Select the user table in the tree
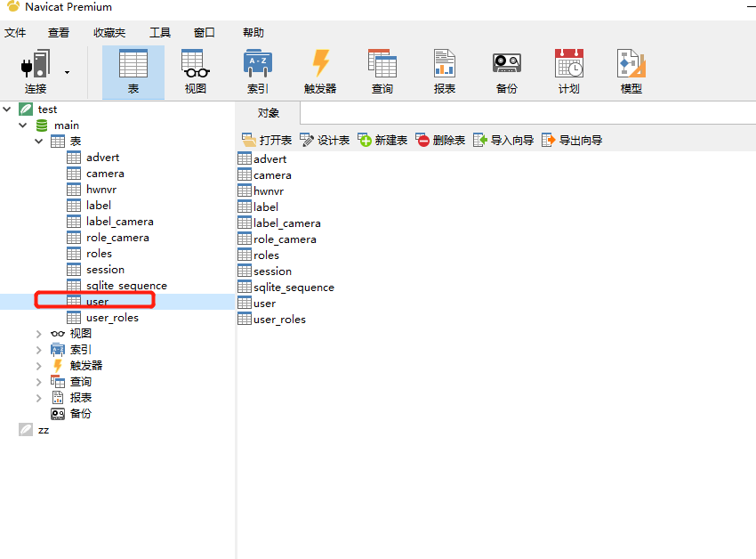756x559 pixels. pyautogui.click(x=96, y=301)
